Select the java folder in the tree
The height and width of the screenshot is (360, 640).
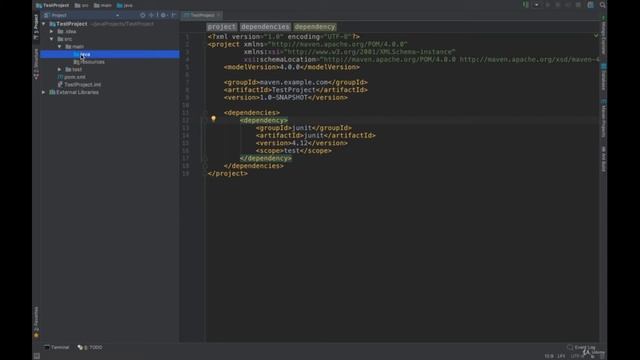(109, 54)
